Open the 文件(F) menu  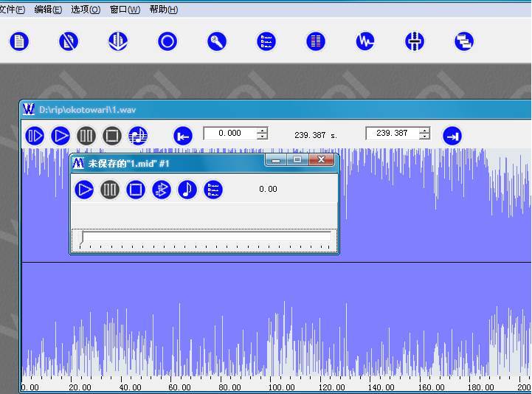pos(12,10)
